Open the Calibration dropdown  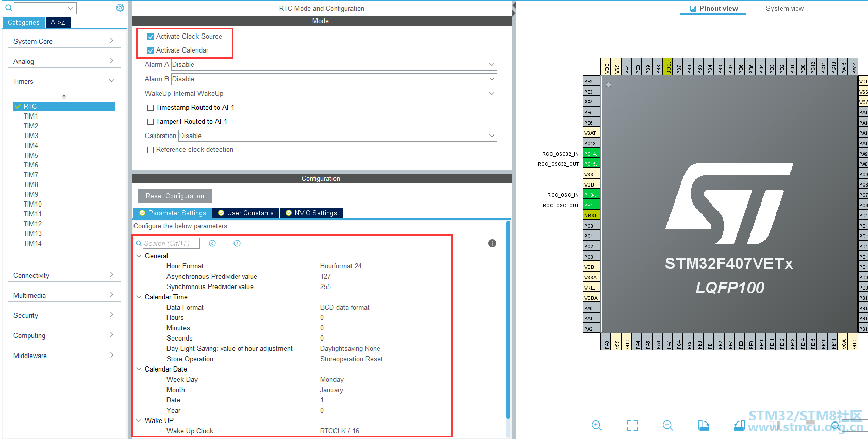pos(338,136)
